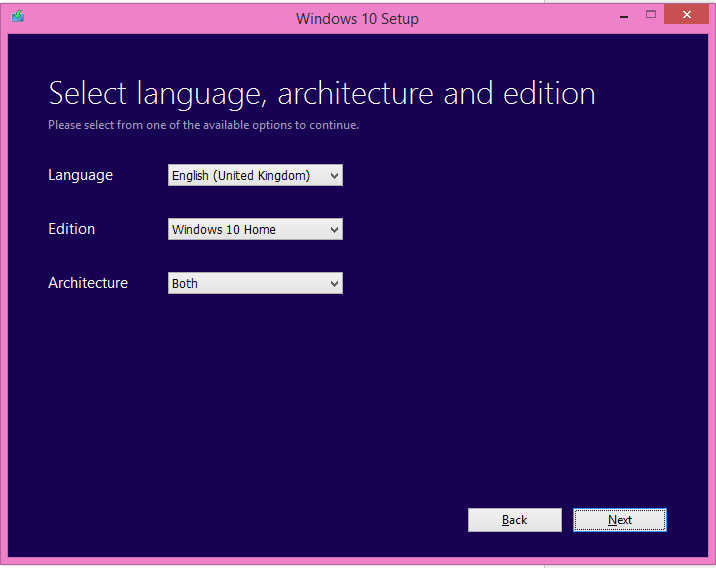716x568 pixels.
Task: Click the Language label text
Action: pyautogui.click(x=80, y=175)
